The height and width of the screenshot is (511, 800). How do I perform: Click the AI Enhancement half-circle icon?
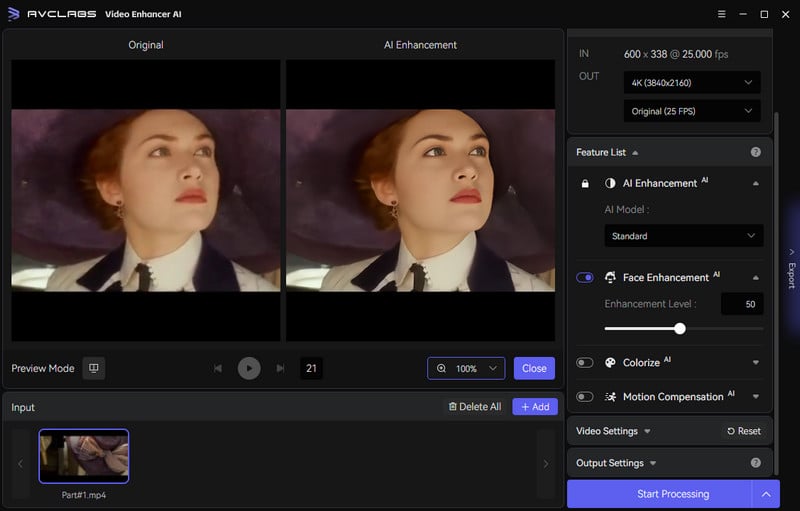pyautogui.click(x=610, y=183)
